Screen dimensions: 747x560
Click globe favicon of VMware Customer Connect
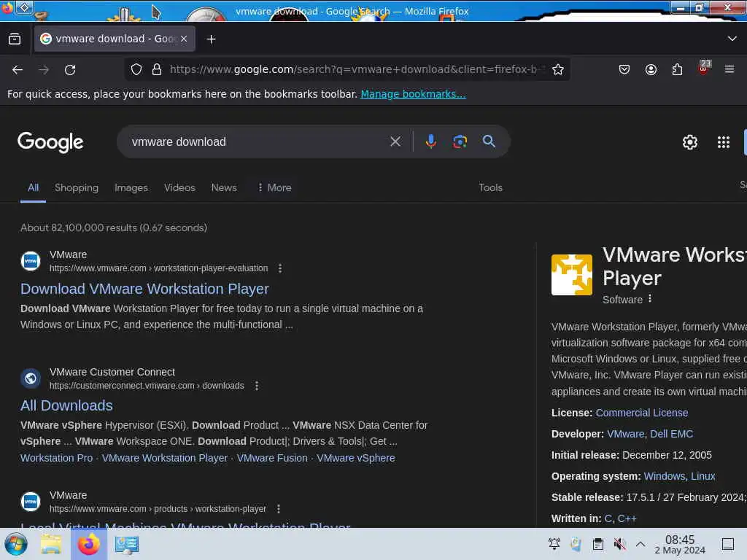[31, 378]
